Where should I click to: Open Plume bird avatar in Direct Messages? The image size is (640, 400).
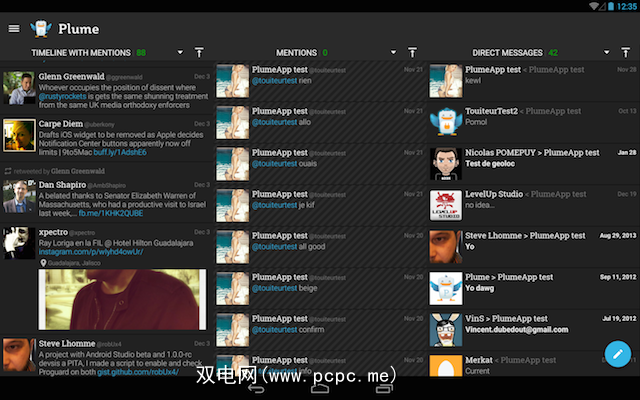(446, 289)
